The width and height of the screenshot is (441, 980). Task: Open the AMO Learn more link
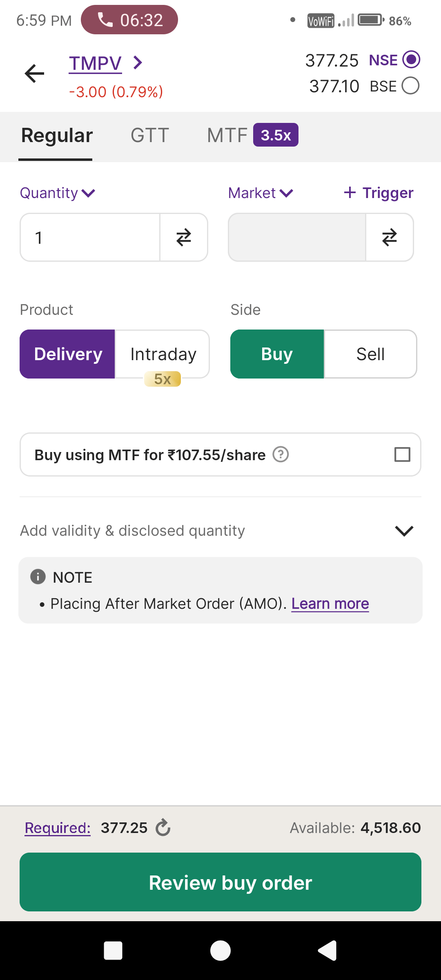[330, 604]
